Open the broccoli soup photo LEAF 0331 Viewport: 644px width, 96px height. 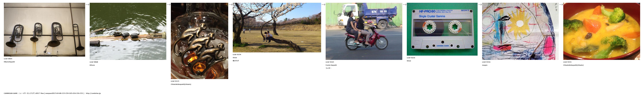pos(602,31)
